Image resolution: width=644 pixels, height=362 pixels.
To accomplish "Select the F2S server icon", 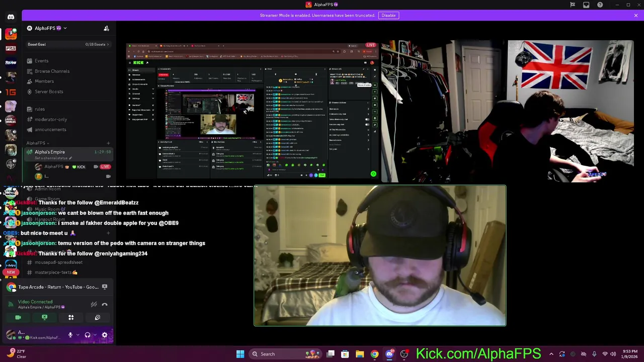I will (11, 48).
